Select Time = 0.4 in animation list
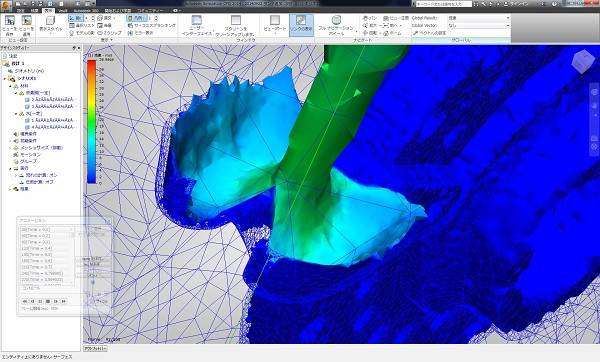This screenshot has height=362, width=600. tap(45, 248)
